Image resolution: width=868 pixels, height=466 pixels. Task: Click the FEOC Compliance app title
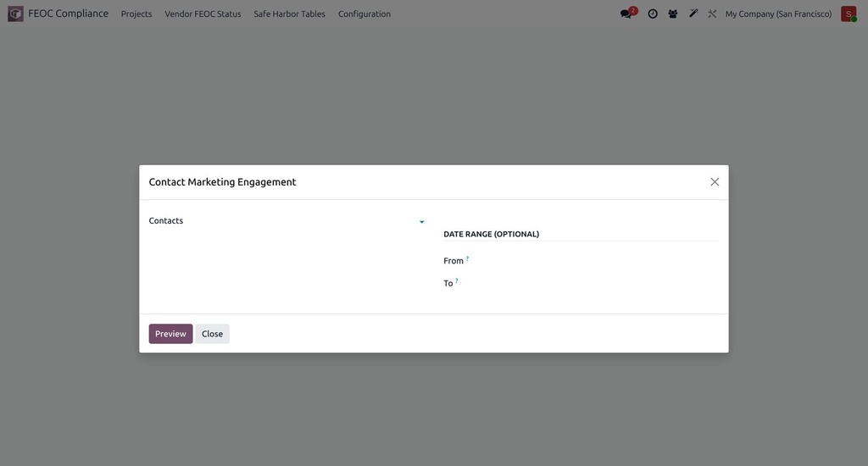coord(68,14)
